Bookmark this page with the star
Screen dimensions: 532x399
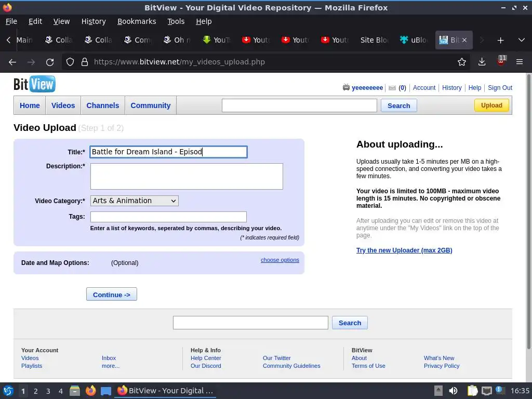click(461, 62)
